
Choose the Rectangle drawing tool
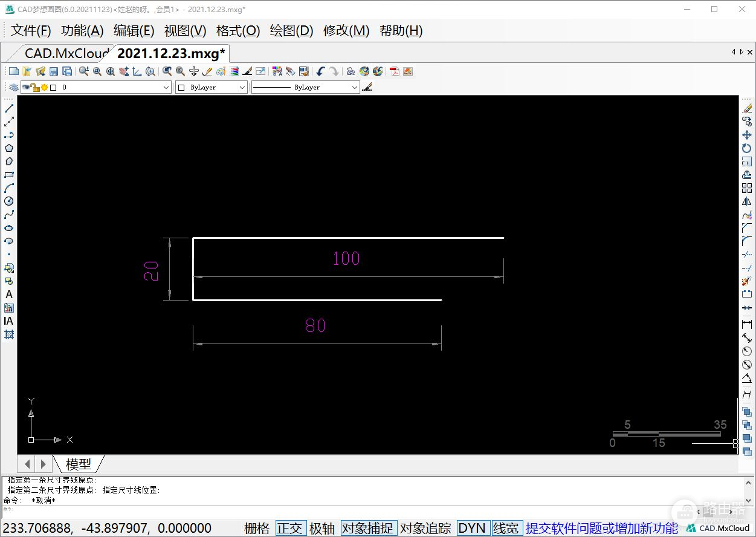9,175
